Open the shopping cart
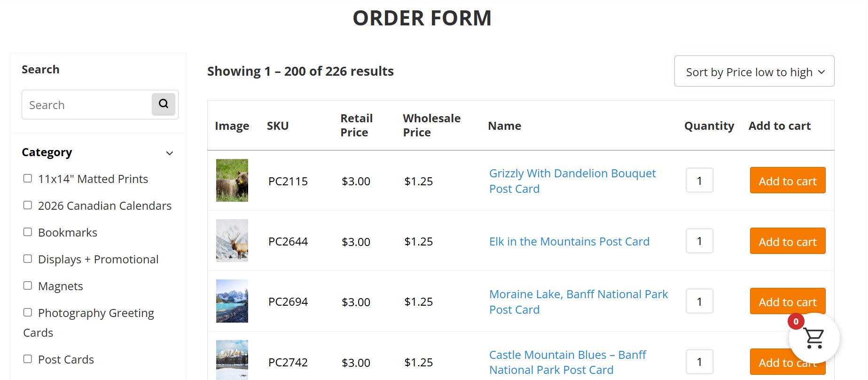The image size is (868, 380). pyautogui.click(x=814, y=338)
